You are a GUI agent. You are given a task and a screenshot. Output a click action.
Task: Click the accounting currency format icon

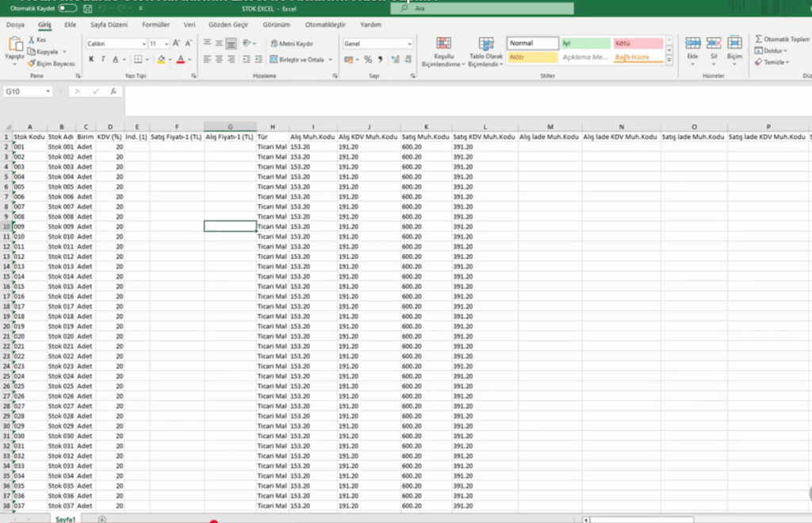[349, 60]
